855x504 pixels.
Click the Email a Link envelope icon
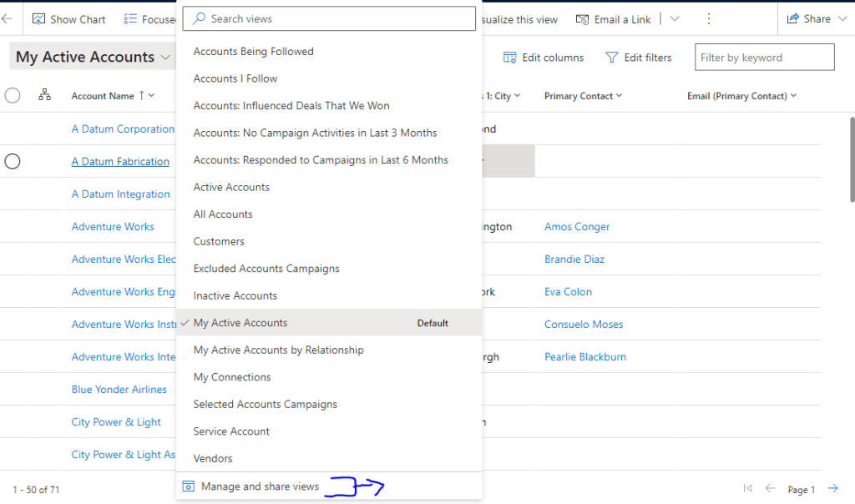tap(583, 19)
